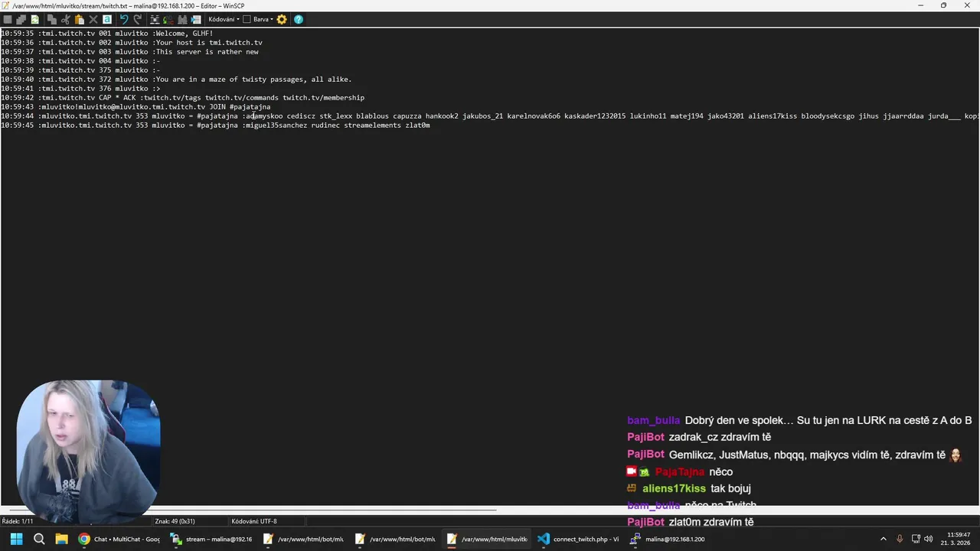Redo the last edit
This screenshot has height=551, width=980.
click(x=138, y=19)
